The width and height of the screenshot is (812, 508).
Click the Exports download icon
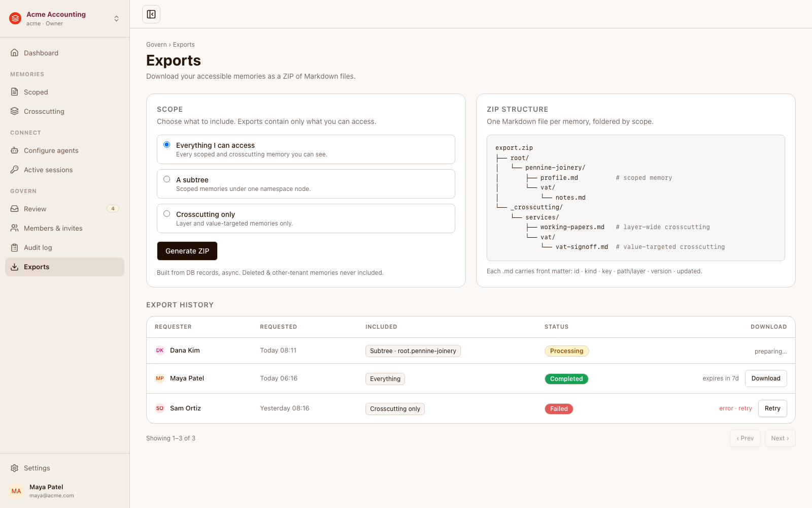point(15,267)
